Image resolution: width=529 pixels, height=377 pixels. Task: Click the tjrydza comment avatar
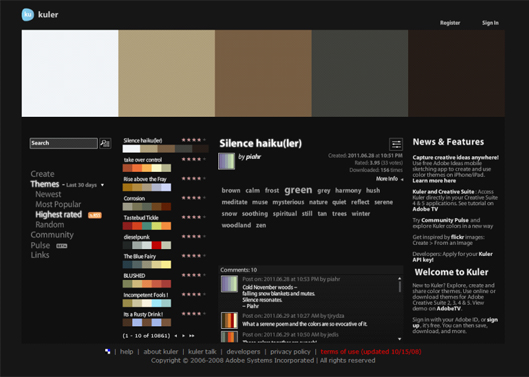click(229, 320)
